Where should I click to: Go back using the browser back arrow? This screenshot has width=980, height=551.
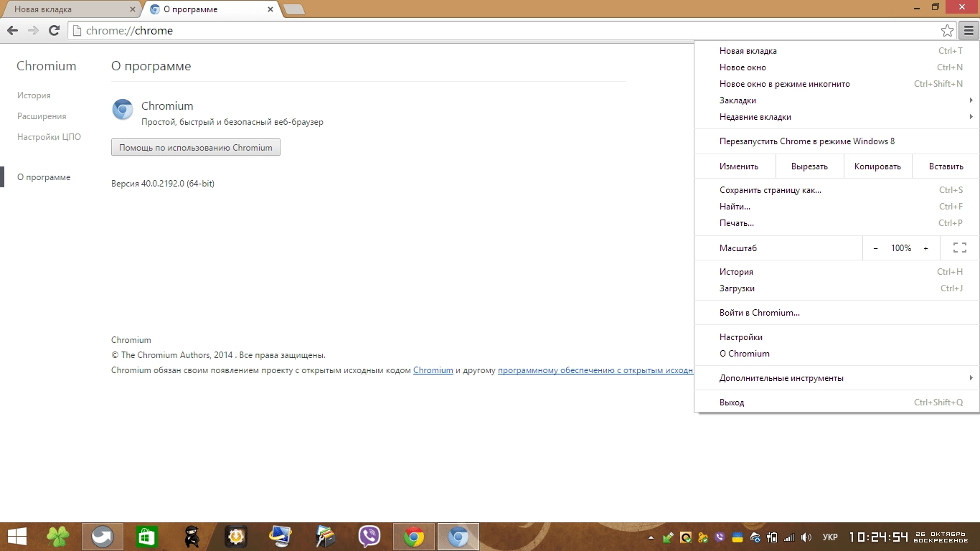point(11,30)
